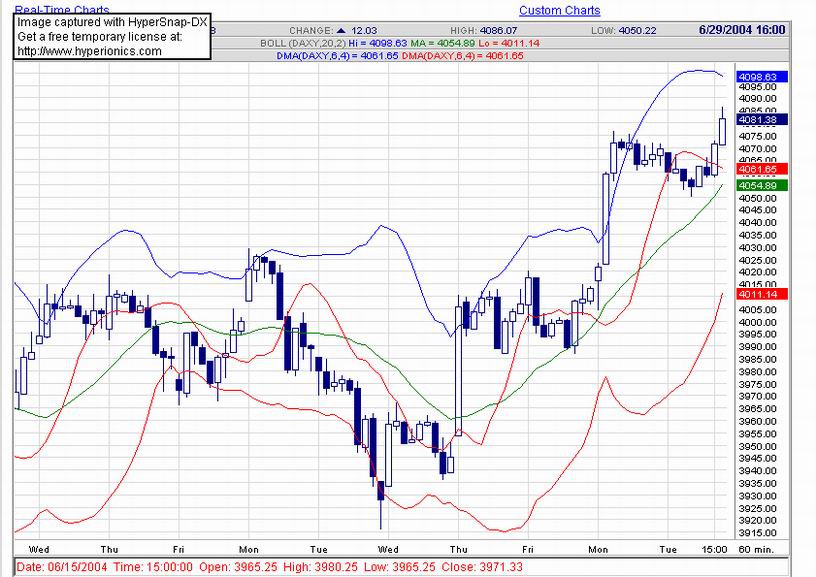
Task: Click the Close: 3971.33 status field
Action: point(482,567)
